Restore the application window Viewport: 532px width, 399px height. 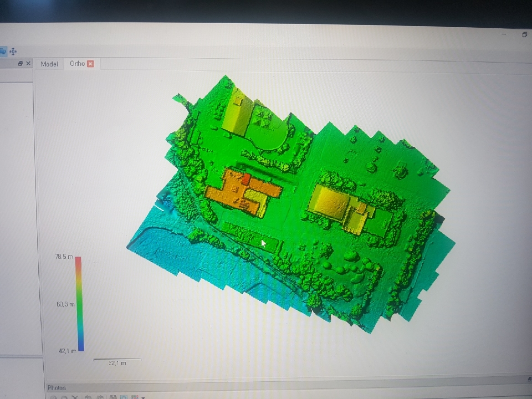point(525,34)
